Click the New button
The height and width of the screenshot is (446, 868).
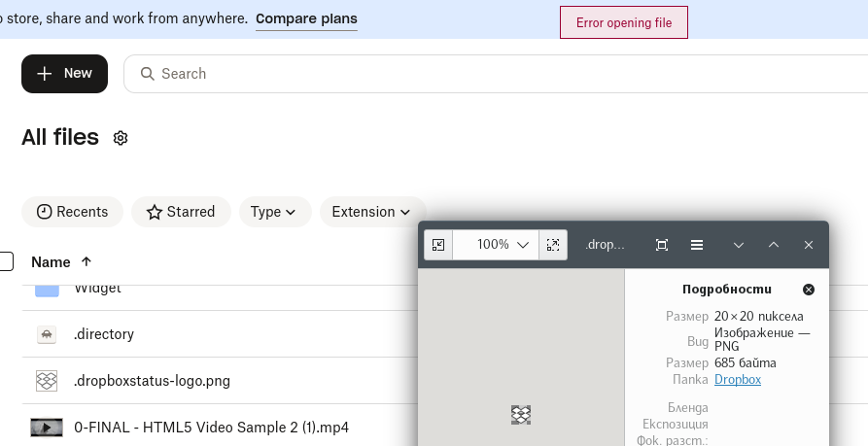64,74
